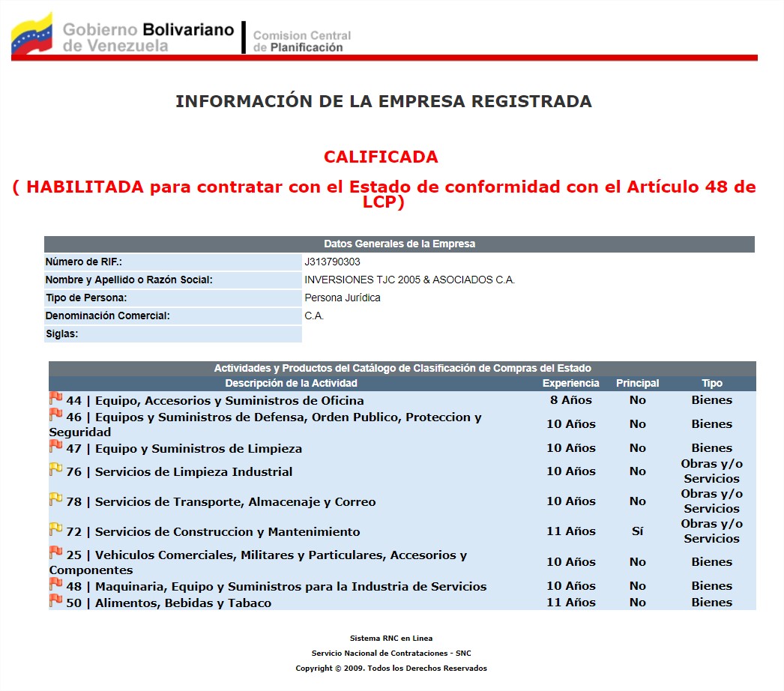Click the Comision Central de Planificación text

click(301, 41)
